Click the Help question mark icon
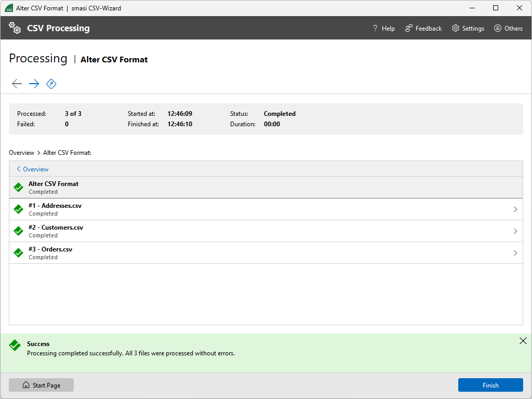This screenshot has height=399, width=532. 375,28
